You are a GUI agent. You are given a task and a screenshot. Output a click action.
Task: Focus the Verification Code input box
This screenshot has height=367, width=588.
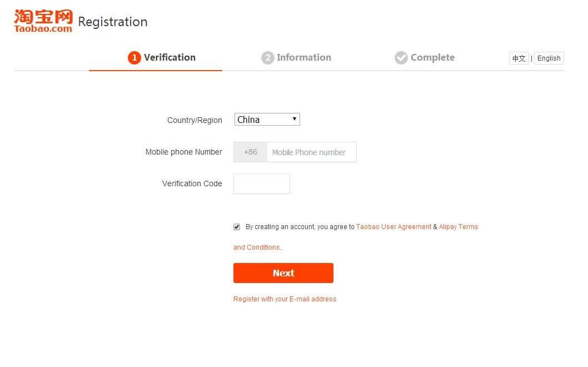(x=261, y=184)
